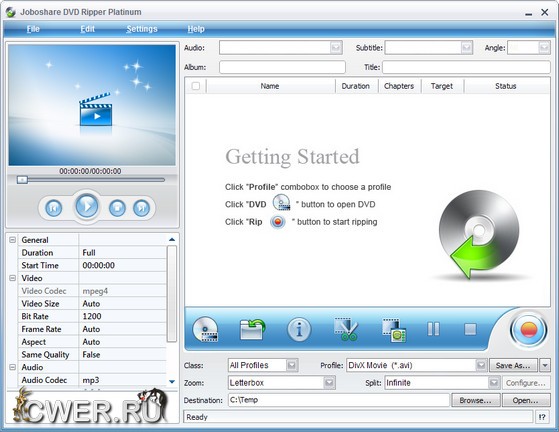Pause ripping with the pause icon

(x=434, y=329)
